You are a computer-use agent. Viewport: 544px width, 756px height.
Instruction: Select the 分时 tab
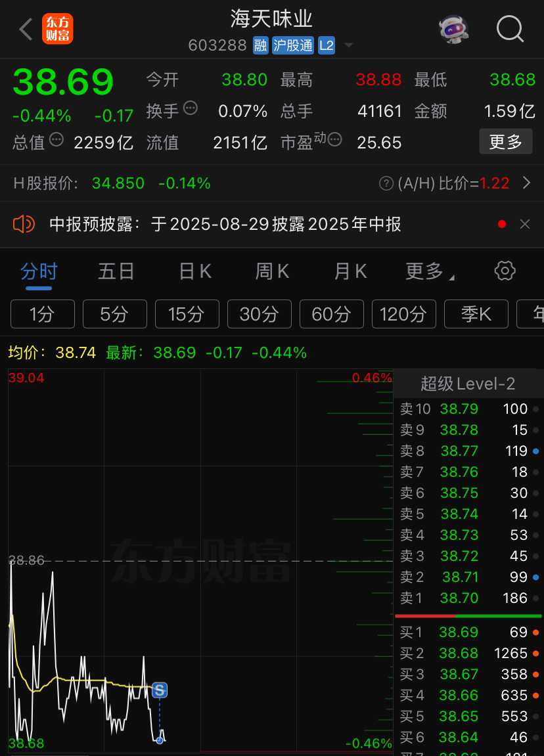pos(39,271)
